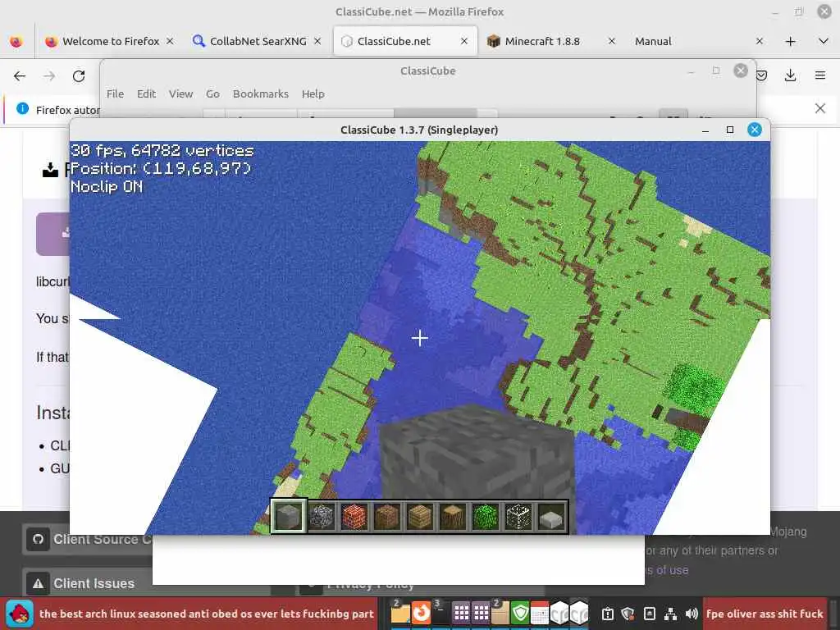Click the '30 fps, 64782 vertices' text
840x630 pixels.
coord(162,151)
